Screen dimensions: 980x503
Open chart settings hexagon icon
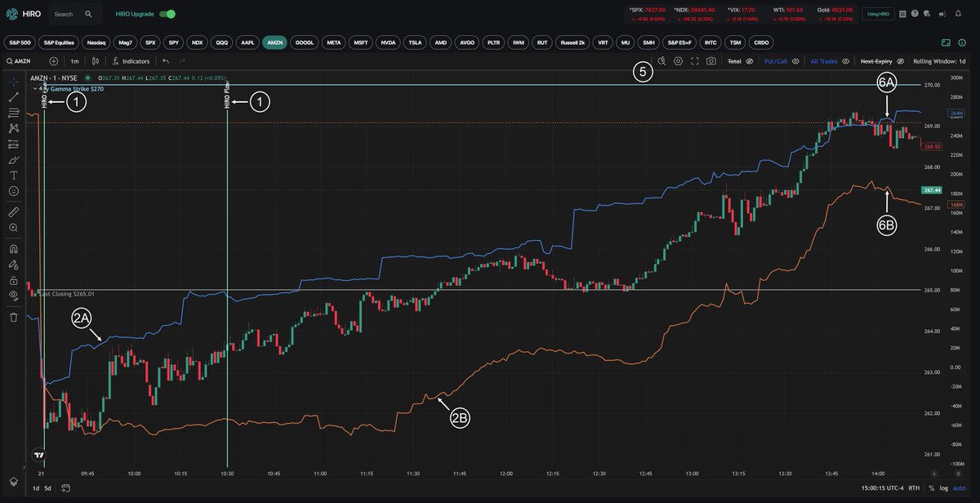[x=679, y=61]
